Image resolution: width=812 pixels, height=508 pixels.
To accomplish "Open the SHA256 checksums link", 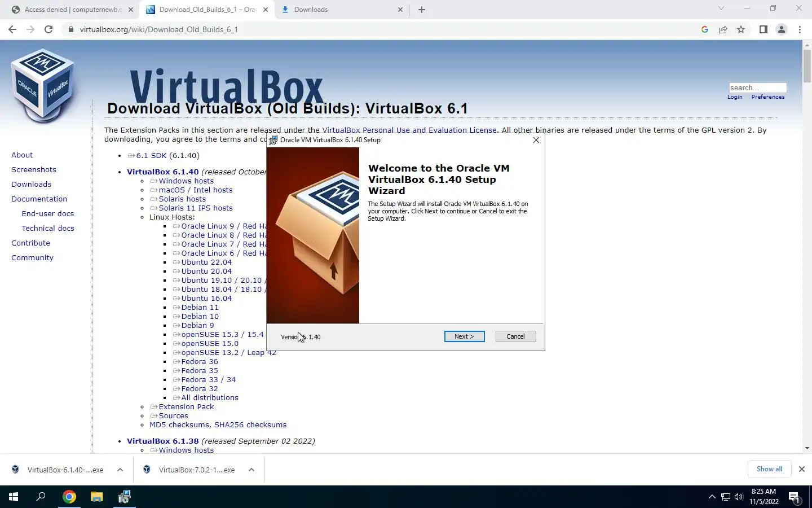I will tap(250, 425).
